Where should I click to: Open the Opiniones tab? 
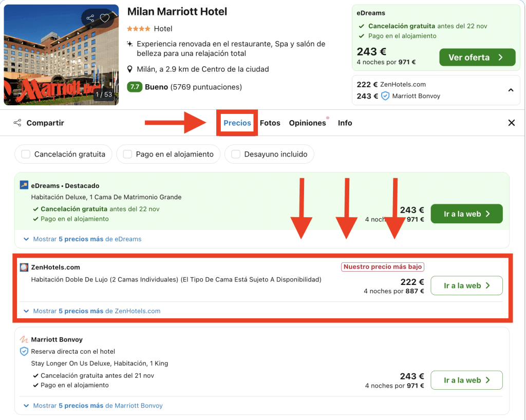pos(307,123)
